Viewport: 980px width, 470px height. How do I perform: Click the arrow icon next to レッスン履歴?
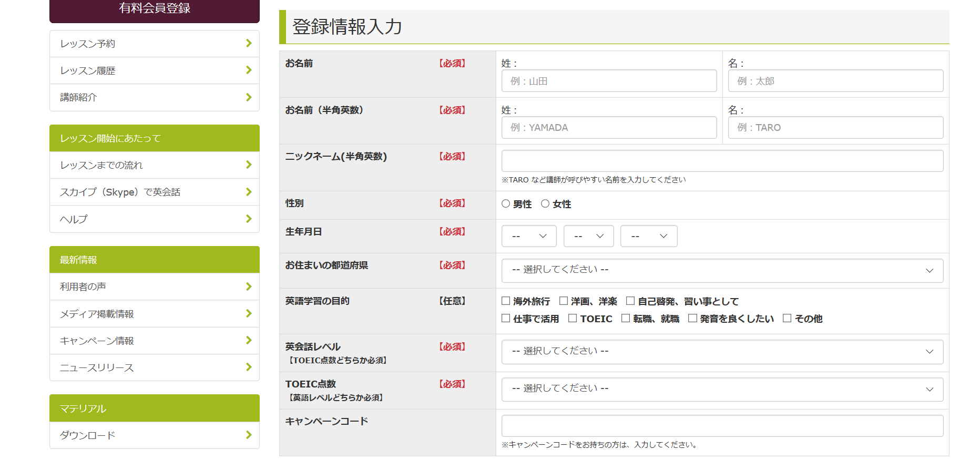point(249,70)
